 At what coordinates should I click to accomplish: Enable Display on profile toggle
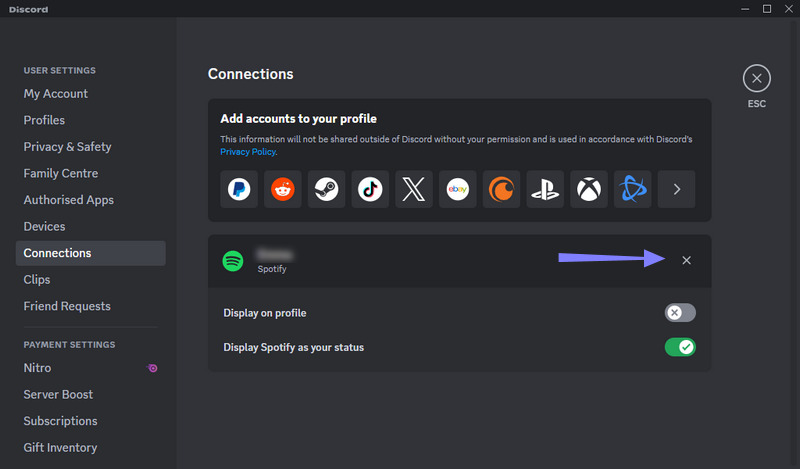coord(680,313)
